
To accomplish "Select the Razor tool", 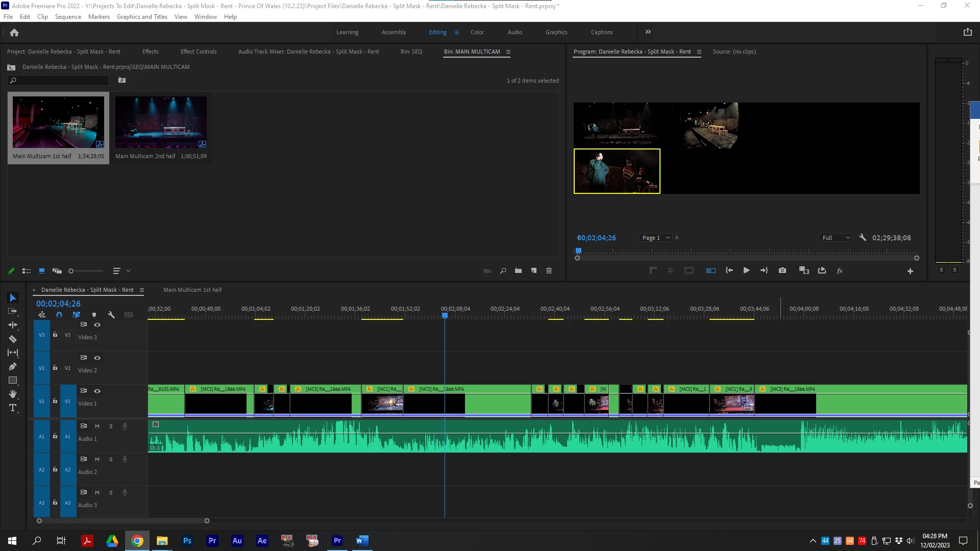I will tap(13, 339).
